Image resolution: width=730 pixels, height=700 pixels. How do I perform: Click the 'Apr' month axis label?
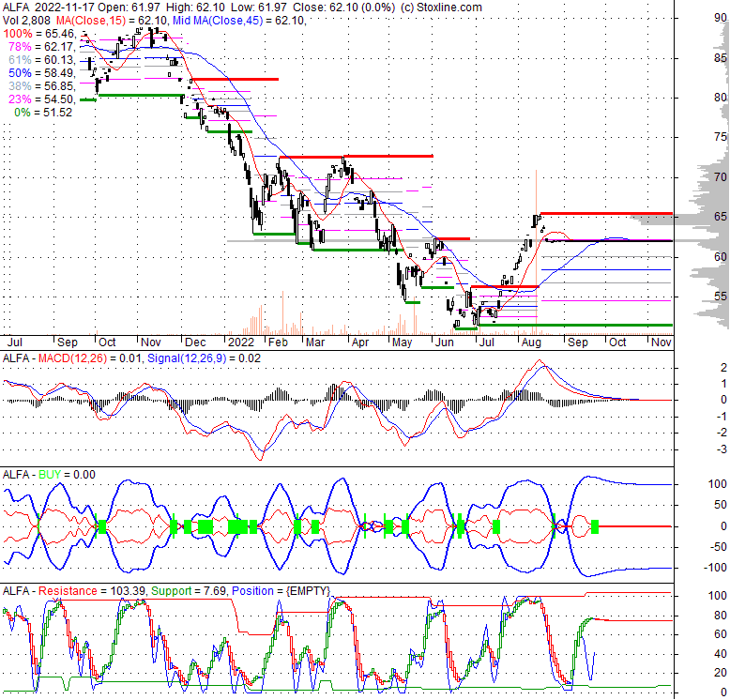click(x=360, y=342)
